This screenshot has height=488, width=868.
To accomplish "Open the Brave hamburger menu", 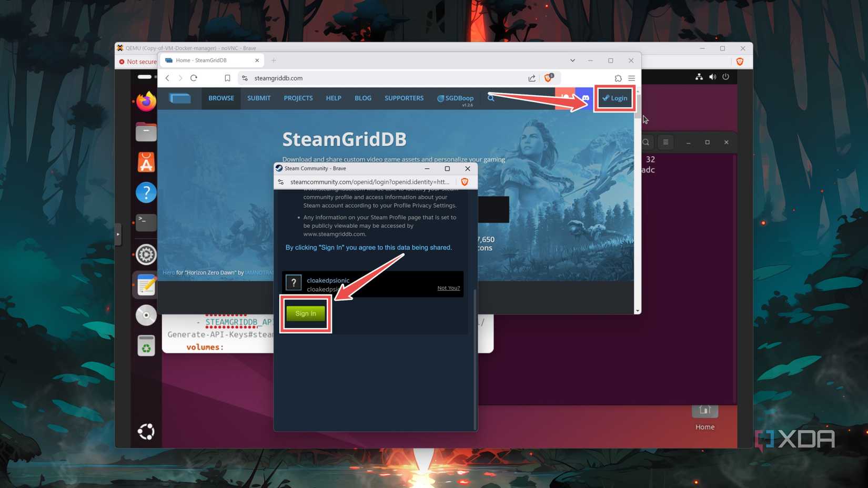I will pyautogui.click(x=631, y=78).
